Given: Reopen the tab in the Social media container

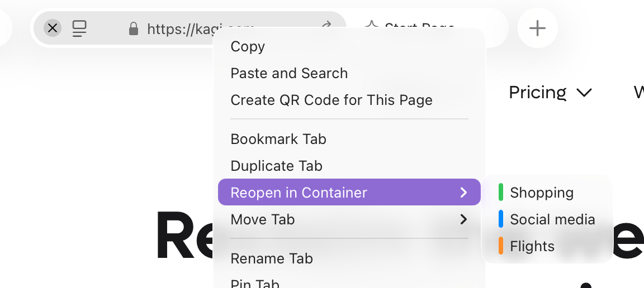Looking at the screenshot, I should click(547, 219).
